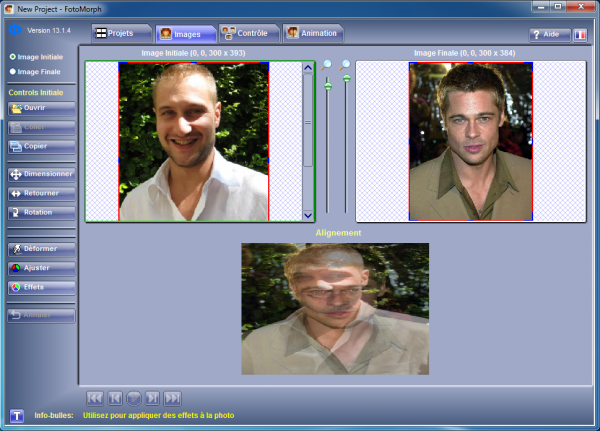
Task: Go to the Animation tab
Action: click(312, 33)
